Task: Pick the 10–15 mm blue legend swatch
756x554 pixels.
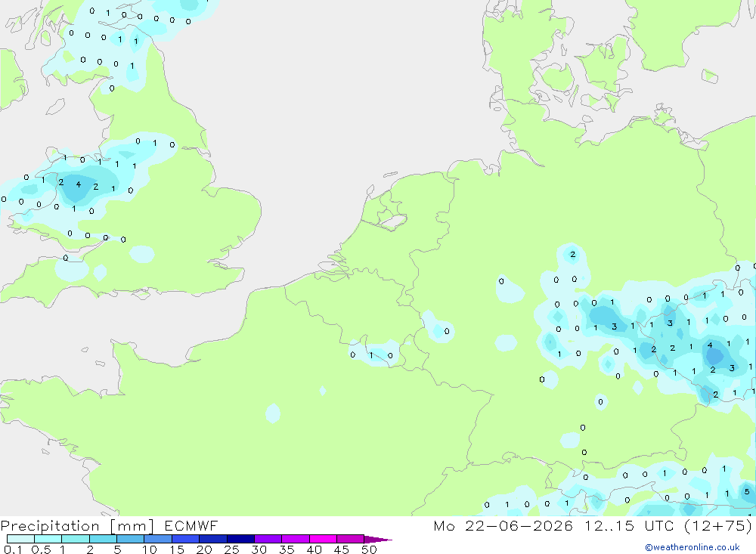Action: [x=158, y=539]
